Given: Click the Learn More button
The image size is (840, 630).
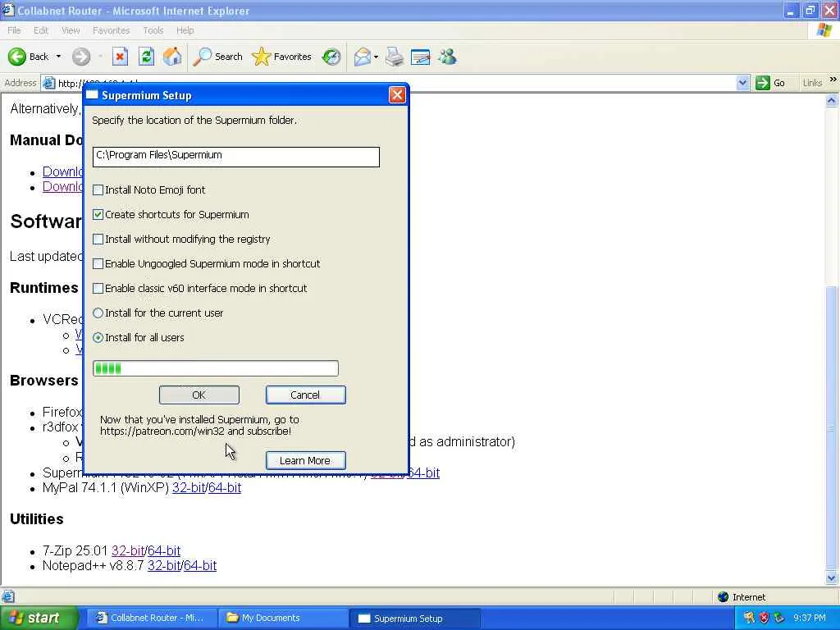Looking at the screenshot, I should (305, 461).
